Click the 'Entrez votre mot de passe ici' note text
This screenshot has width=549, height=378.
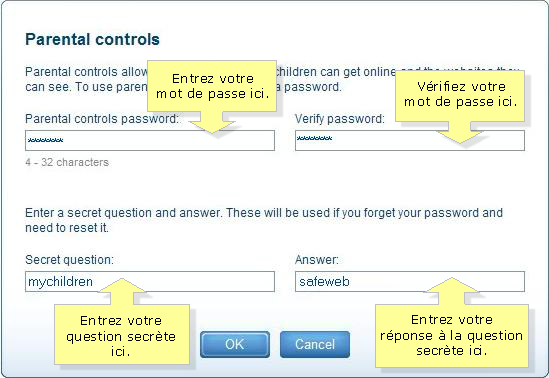213,86
